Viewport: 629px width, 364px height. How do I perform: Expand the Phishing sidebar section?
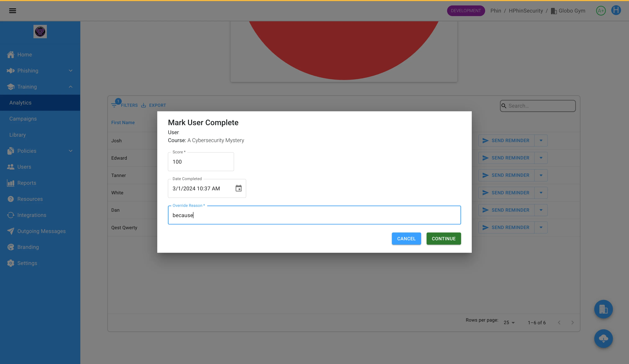pos(70,71)
